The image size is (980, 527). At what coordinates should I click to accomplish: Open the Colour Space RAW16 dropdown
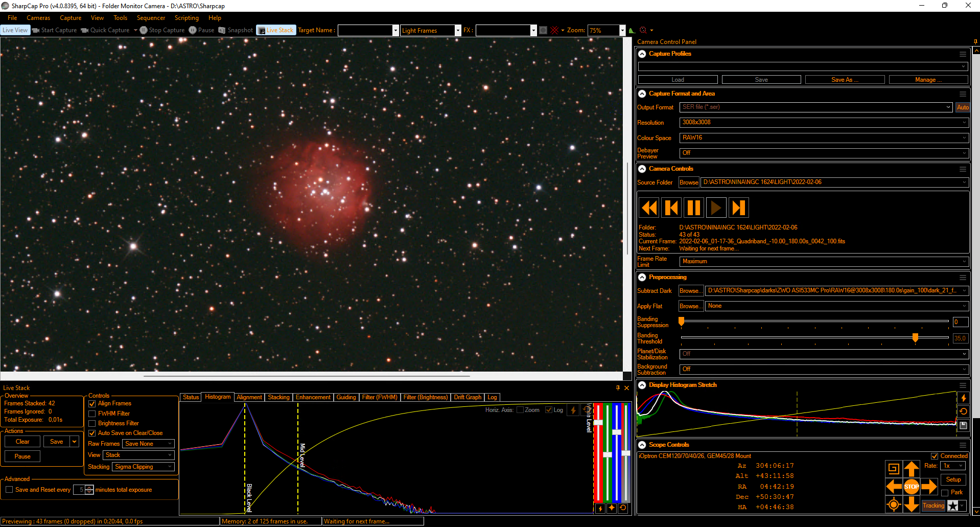click(x=824, y=138)
